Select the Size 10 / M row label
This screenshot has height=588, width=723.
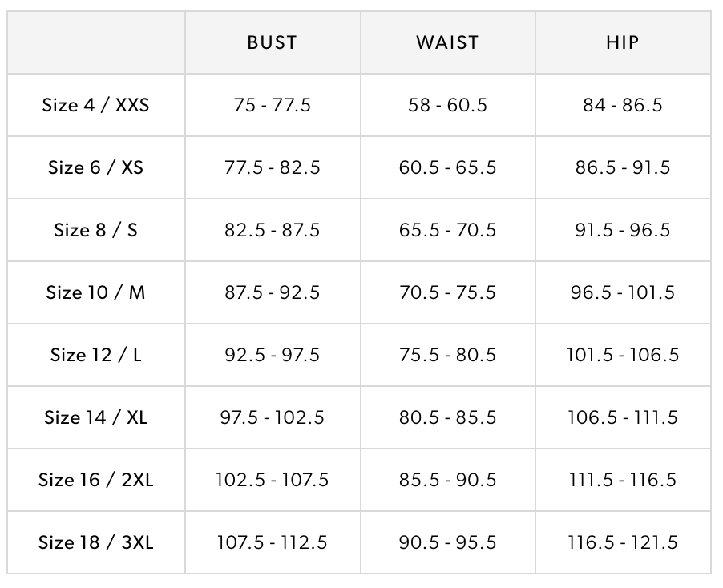point(96,292)
